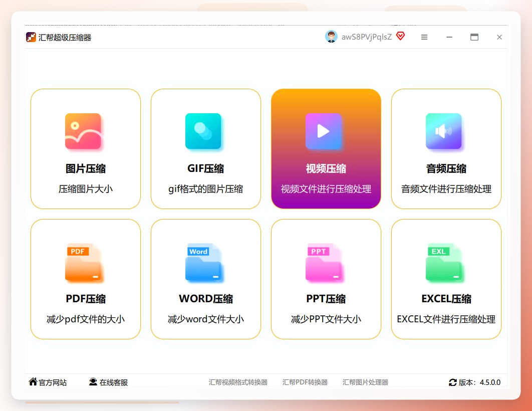Click the EXL folder icon

tap(444, 262)
